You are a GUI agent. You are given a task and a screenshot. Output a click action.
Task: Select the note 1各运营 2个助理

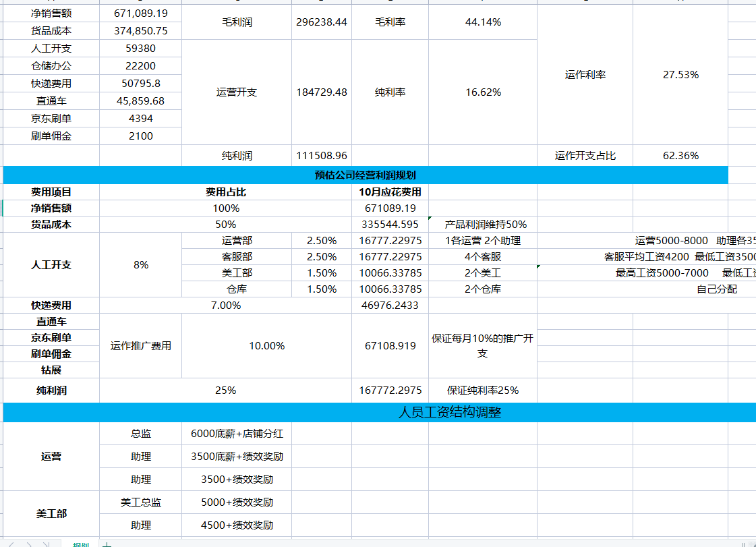pos(483,241)
